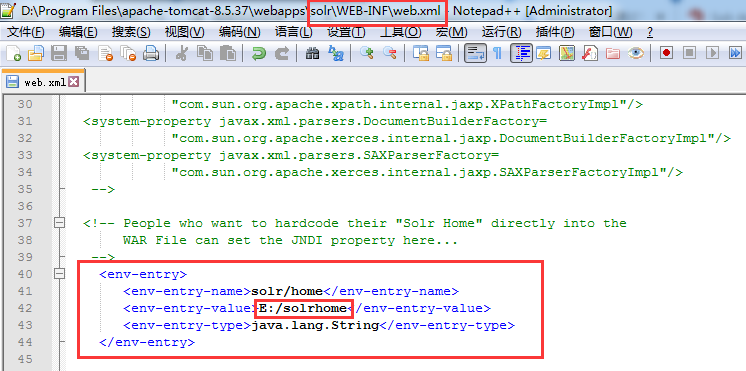Close the web.xml tab with its X
This screenshot has width=746, height=371.
click(x=73, y=82)
